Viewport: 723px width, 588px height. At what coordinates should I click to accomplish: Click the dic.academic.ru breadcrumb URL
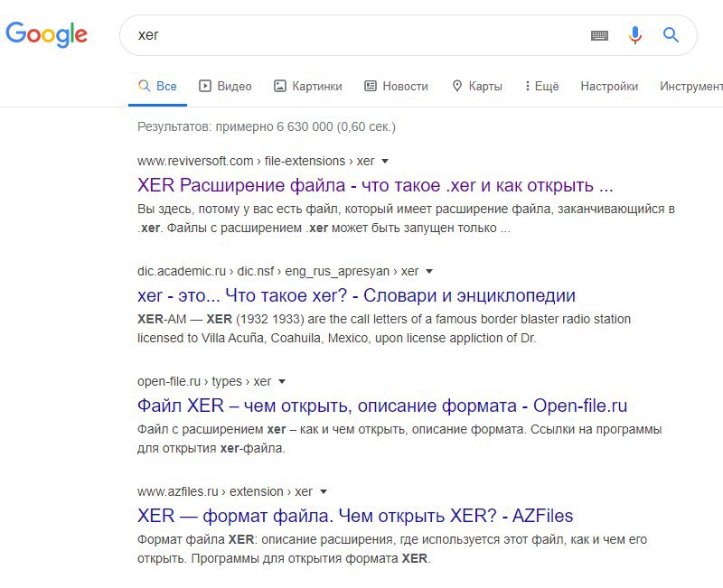pos(278,272)
